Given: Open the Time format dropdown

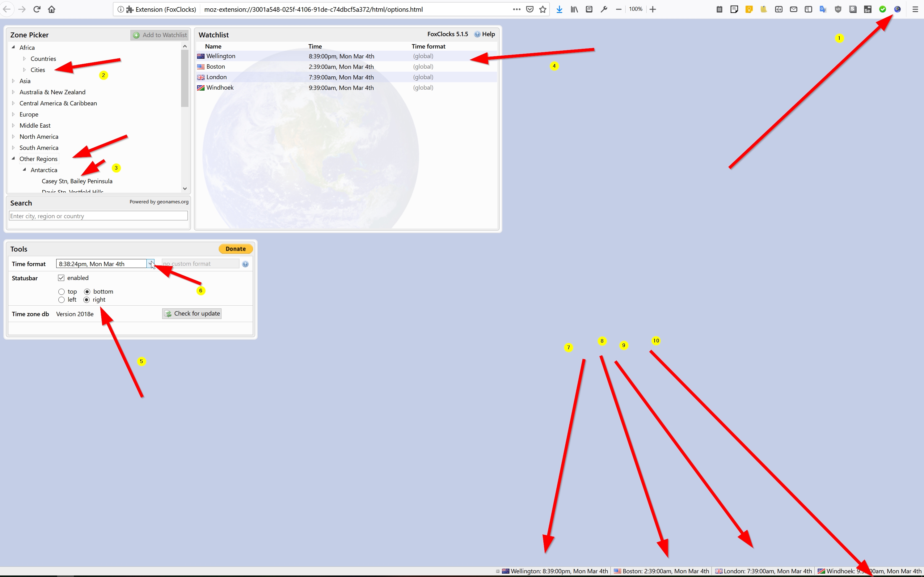Looking at the screenshot, I should (150, 264).
